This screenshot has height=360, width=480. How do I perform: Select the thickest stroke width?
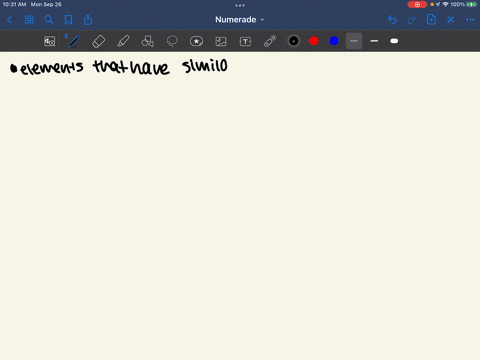point(394,41)
